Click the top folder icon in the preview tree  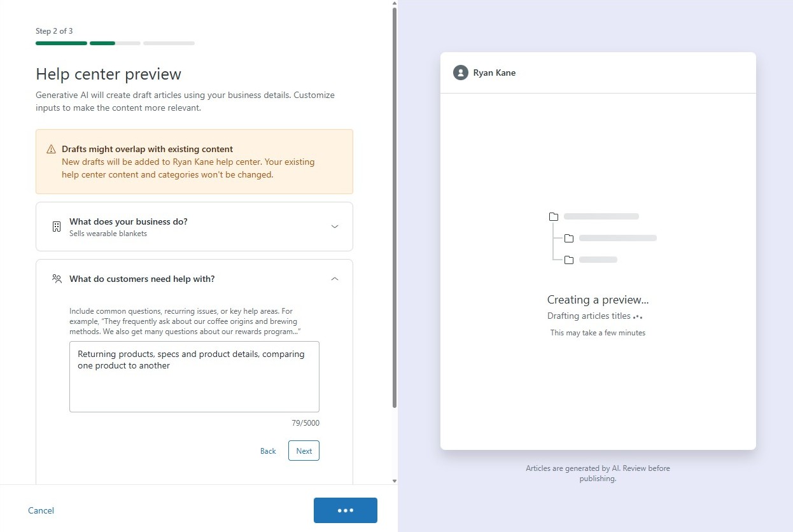[x=553, y=216]
